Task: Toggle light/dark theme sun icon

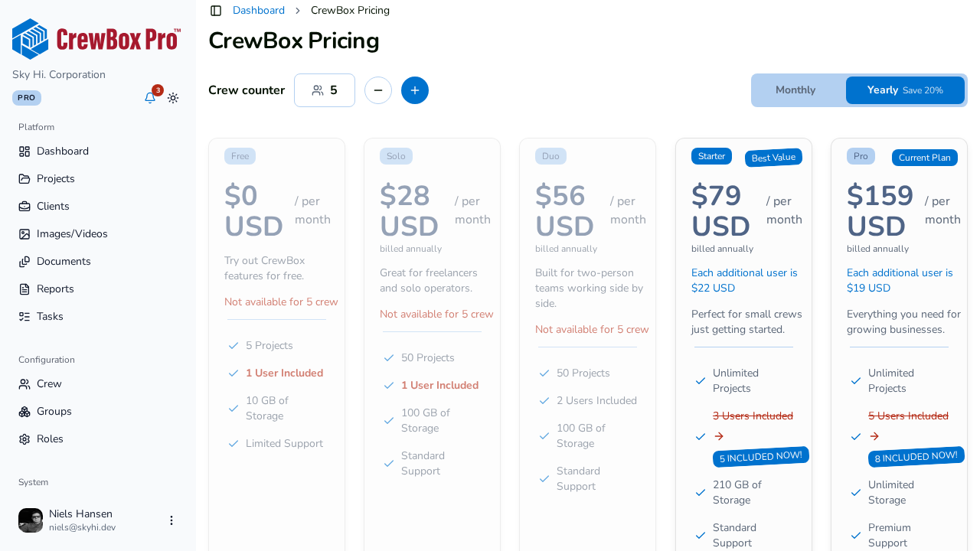Action: pyautogui.click(x=173, y=98)
